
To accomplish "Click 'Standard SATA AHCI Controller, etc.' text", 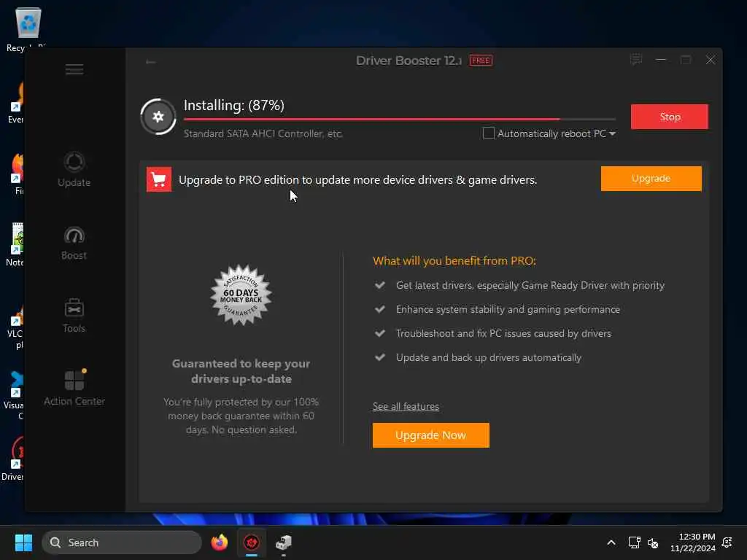I will click(x=263, y=134).
